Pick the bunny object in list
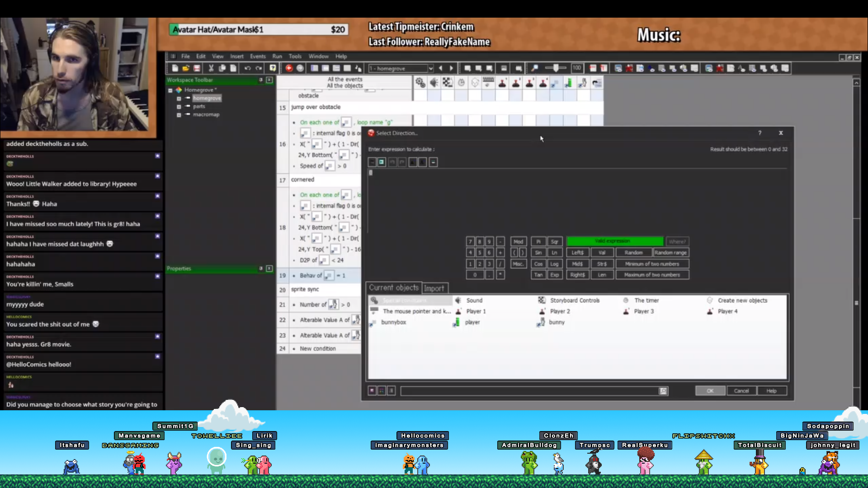This screenshot has height=488, width=868. point(556,322)
